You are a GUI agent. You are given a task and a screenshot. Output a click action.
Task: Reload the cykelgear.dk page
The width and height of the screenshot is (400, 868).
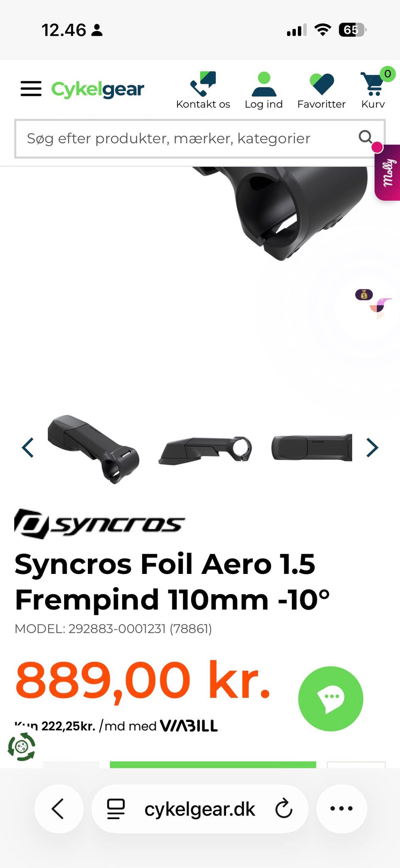284,809
